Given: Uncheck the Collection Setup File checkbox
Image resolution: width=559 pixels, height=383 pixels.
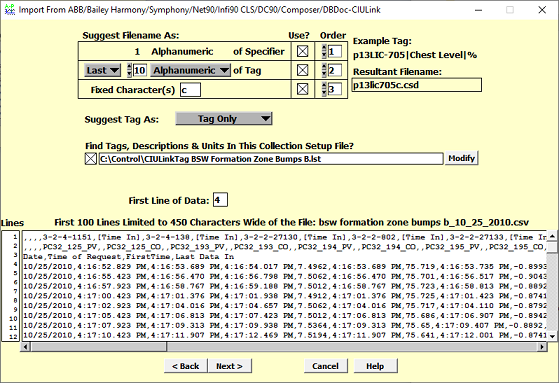Looking at the screenshot, I should coord(91,159).
